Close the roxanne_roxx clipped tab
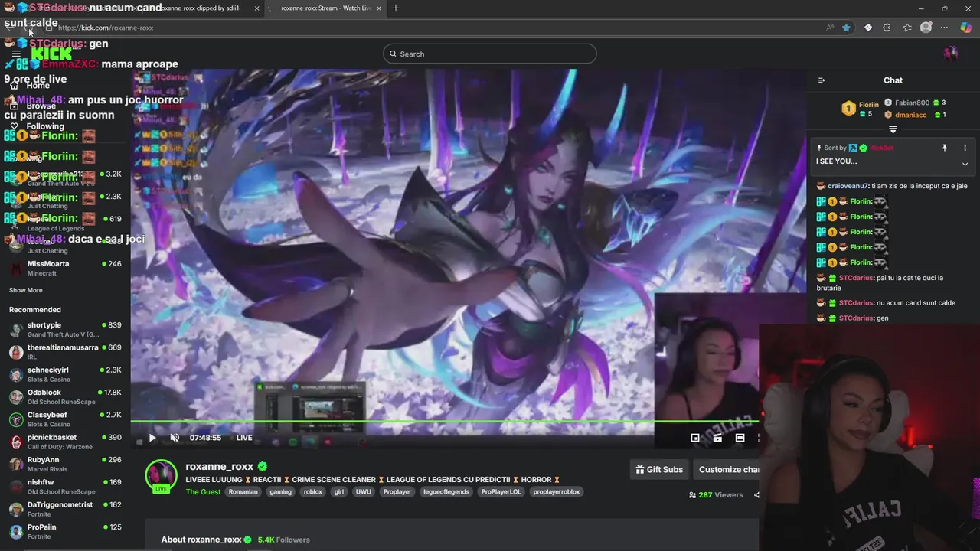The height and width of the screenshot is (551, 980). [256, 8]
